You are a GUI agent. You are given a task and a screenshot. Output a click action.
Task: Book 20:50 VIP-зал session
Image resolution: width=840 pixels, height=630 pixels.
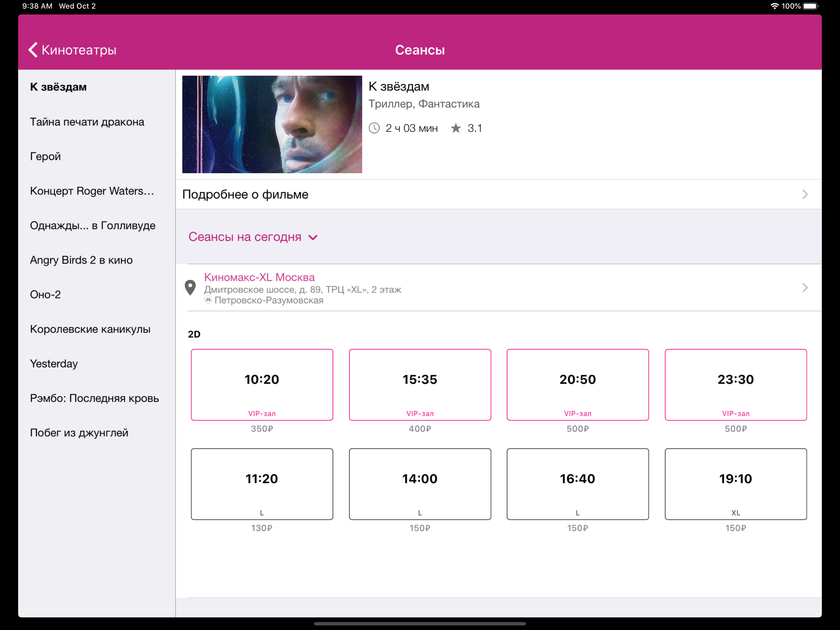click(x=578, y=385)
